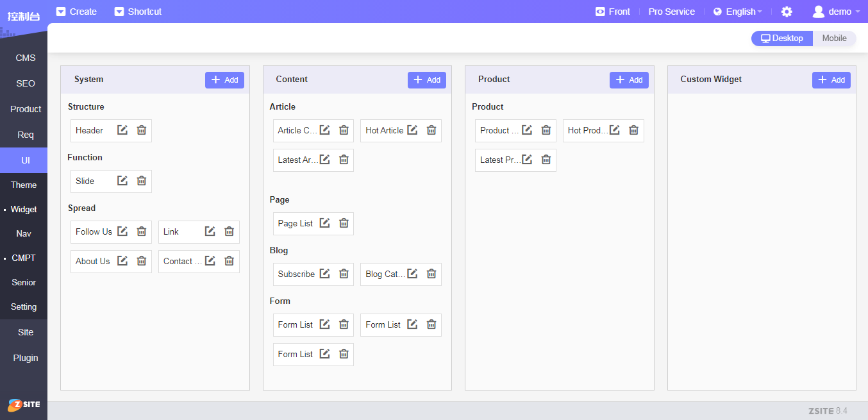Switch to Desktop view
868x420 pixels.
pyautogui.click(x=782, y=38)
